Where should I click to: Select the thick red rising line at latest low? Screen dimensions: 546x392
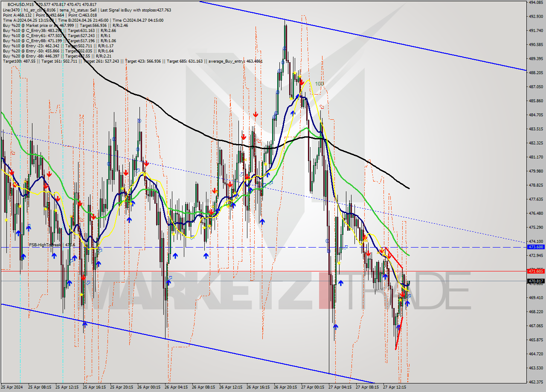399,334
